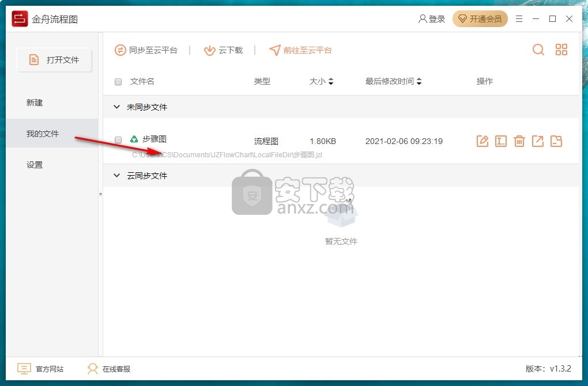Switch to grid view icon
The width and height of the screenshot is (588, 386).
coord(561,50)
